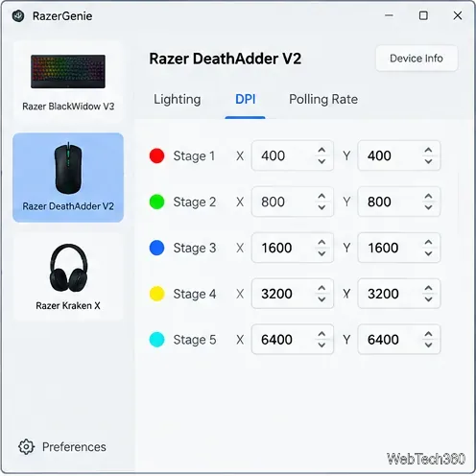Click the green Stage 2 color dot

click(156, 202)
